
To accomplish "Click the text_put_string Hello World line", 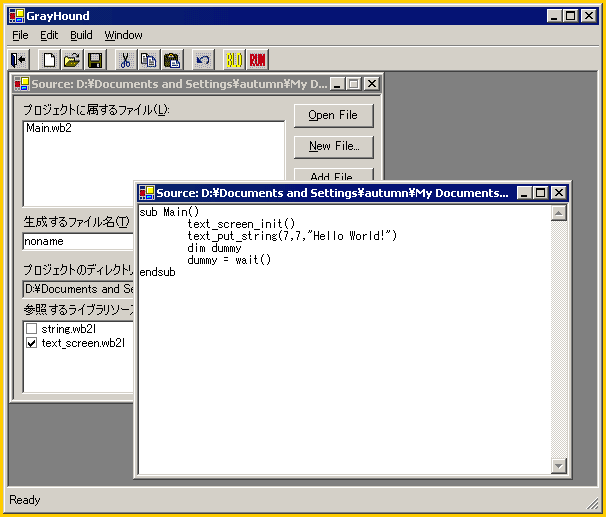I will coord(292,236).
